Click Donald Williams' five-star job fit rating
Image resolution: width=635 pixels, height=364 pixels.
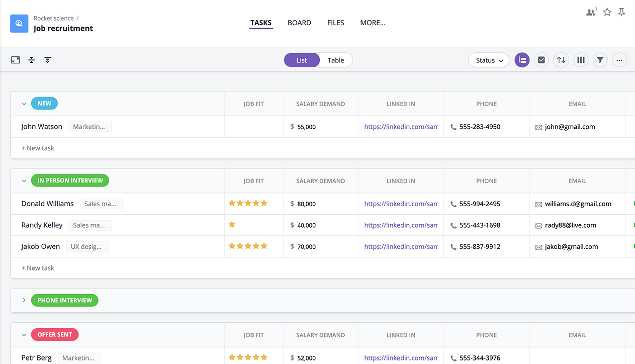click(x=248, y=203)
